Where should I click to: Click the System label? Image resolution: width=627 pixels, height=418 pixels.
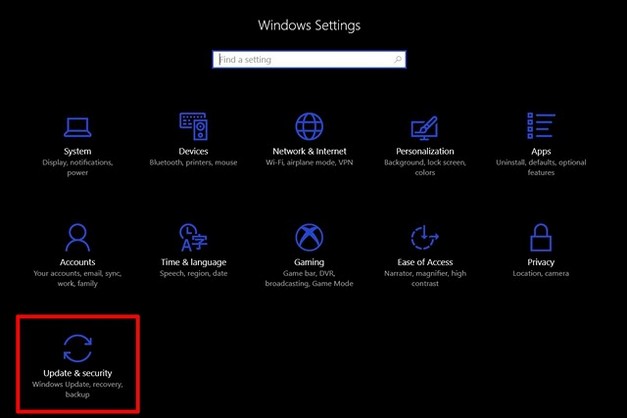pos(78,151)
